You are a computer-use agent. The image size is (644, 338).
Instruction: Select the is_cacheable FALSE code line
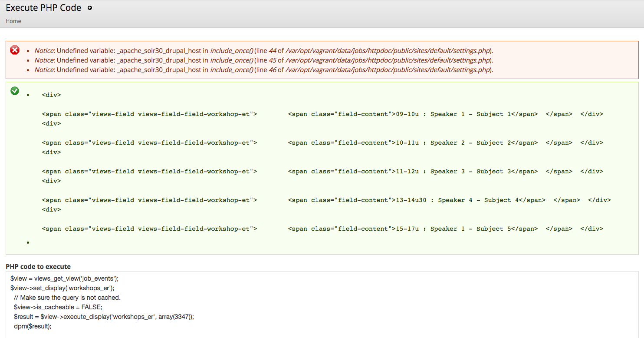coord(58,307)
